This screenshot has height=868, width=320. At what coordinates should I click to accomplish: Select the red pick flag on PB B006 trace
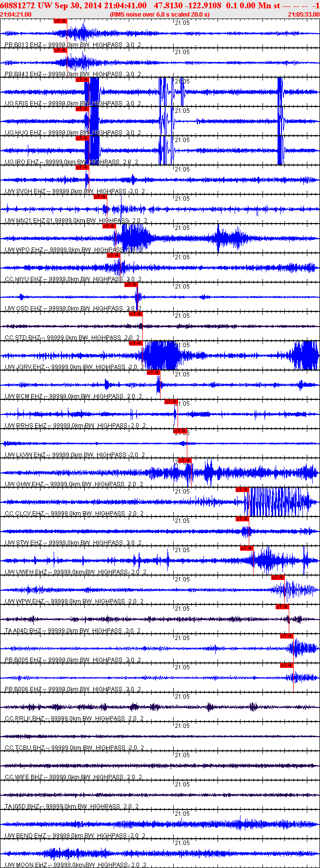[x=287, y=665]
